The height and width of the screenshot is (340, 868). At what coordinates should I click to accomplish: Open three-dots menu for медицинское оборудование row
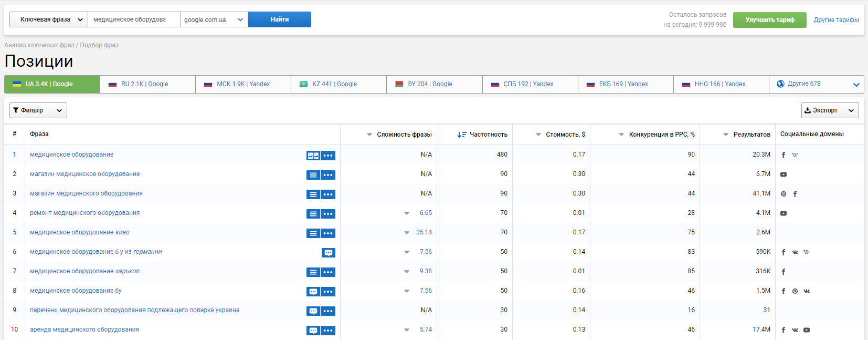coord(328,156)
